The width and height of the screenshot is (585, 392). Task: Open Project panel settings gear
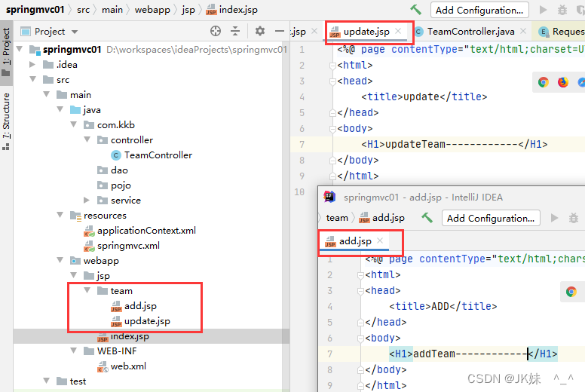(x=260, y=31)
